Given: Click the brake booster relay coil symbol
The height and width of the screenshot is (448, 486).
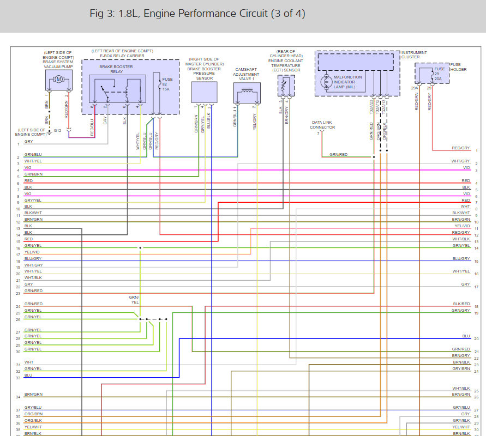Looking at the screenshot, I should (x=127, y=92).
